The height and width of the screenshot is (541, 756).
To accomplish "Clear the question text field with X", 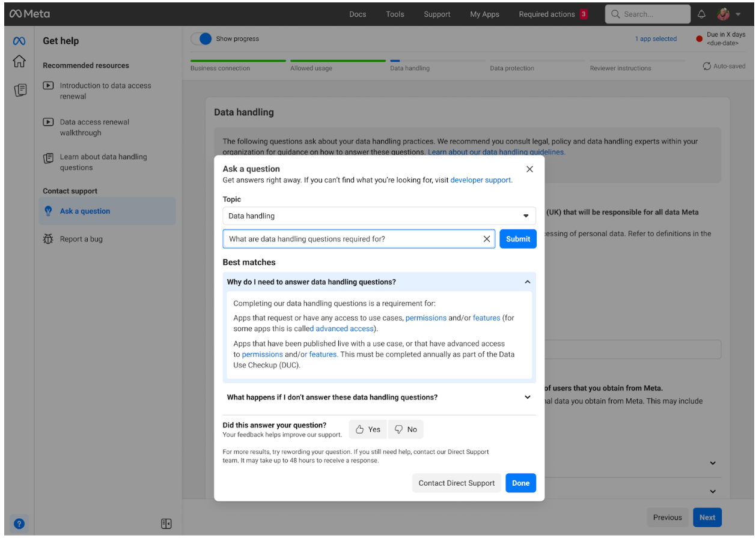I will 487,239.
